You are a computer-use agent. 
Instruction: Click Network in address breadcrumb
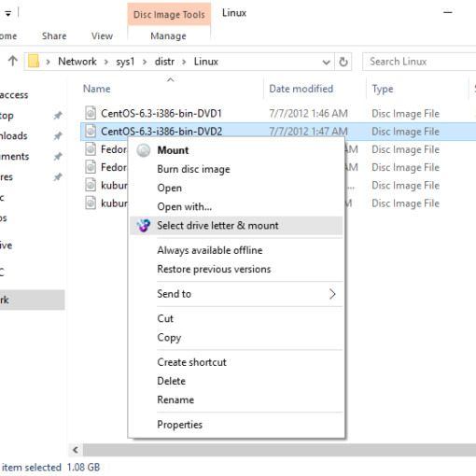[x=77, y=62]
